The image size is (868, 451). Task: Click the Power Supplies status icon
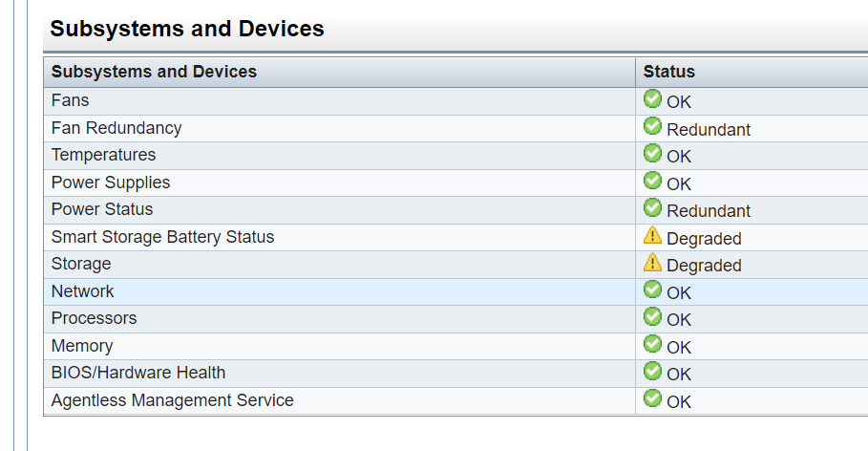pos(653,181)
